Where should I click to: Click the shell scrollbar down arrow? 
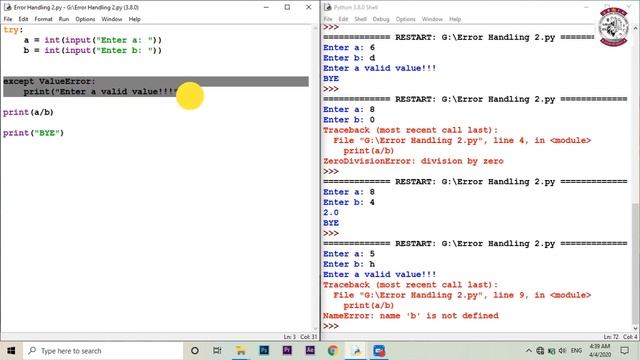635,328
